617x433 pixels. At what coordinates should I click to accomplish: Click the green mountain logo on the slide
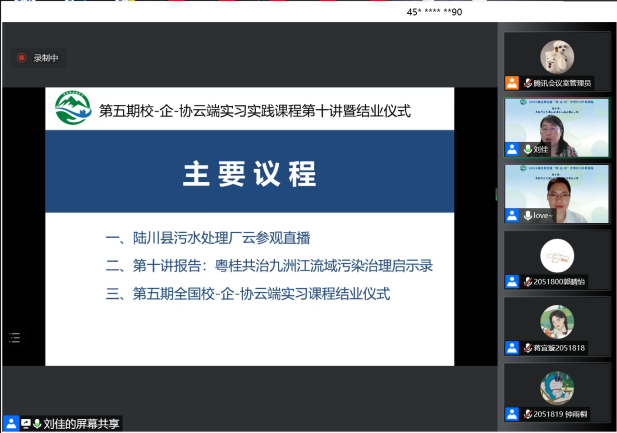[72, 109]
